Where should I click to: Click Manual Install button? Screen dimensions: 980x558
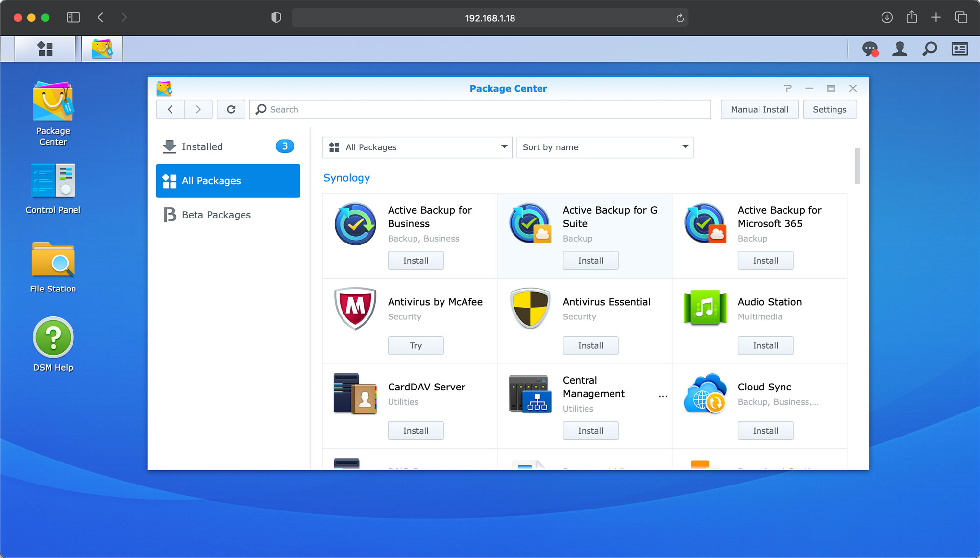tap(759, 109)
